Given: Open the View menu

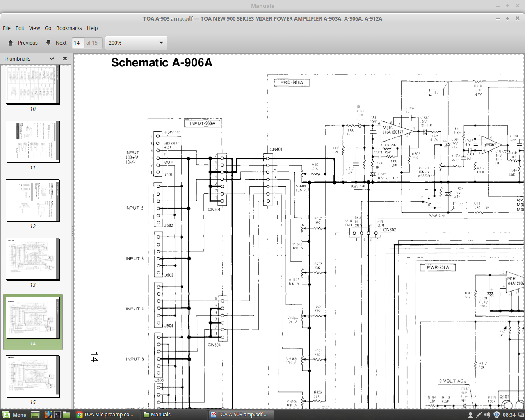Looking at the screenshot, I should click(x=34, y=28).
